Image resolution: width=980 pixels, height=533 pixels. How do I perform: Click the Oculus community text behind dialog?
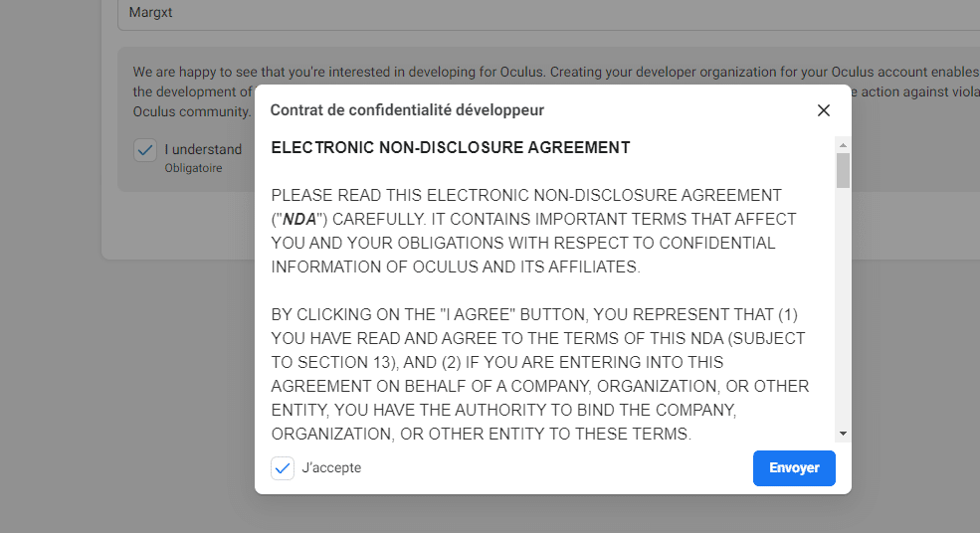click(191, 111)
